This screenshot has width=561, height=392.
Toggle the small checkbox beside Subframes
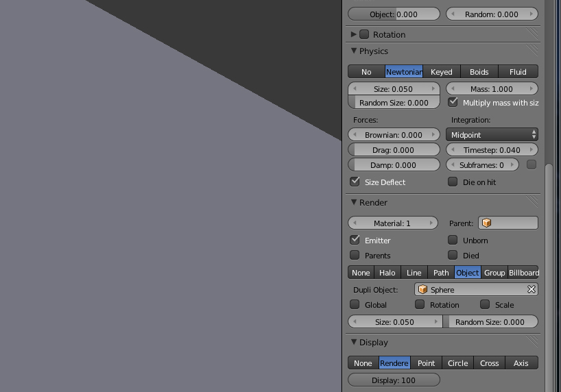(x=532, y=164)
